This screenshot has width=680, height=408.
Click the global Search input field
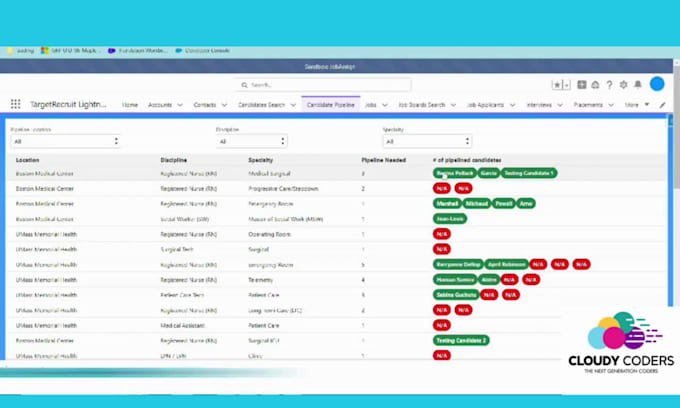click(323, 85)
